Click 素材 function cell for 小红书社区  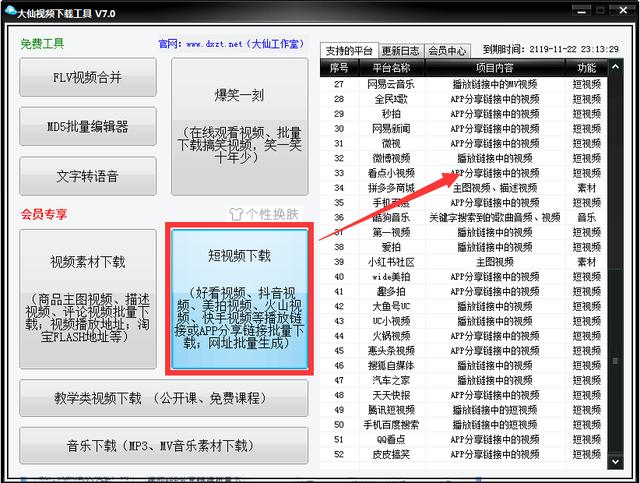coord(587,262)
